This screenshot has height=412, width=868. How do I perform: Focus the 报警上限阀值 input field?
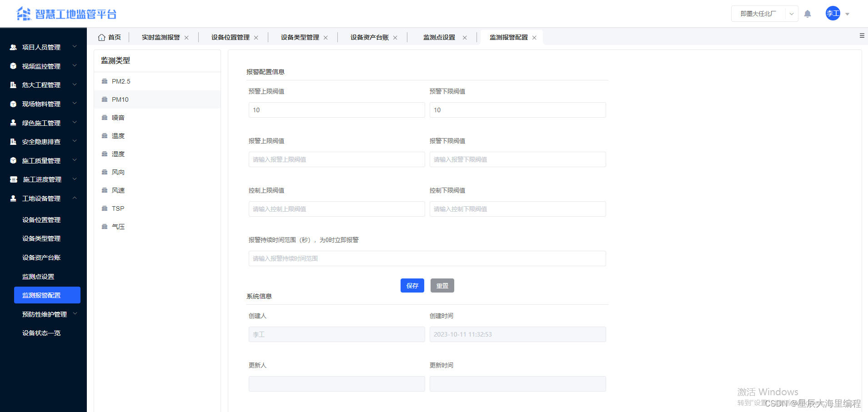(337, 159)
